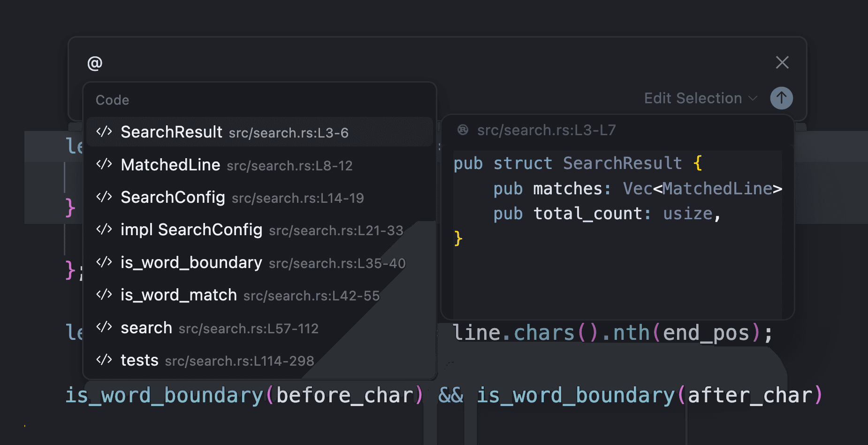Click the </> icon for impl SearchConfig
This screenshot has height=445, width=868.
104,230
